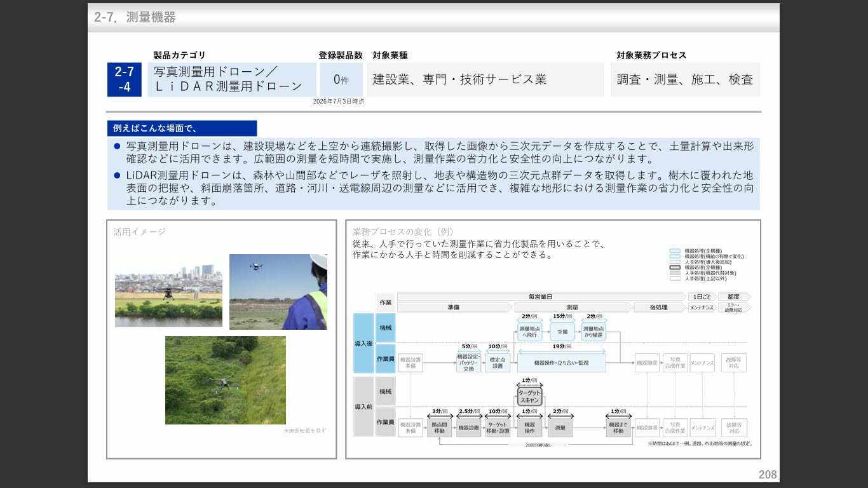The height and width of the screenshot is (488, 868).
Task: Select the "機器設定・バッテリー交換" process box
Action: coord(469,363)
